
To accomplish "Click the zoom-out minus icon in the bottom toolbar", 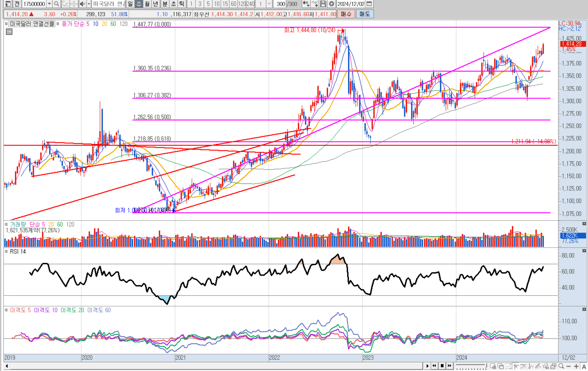I will point(568,366).
